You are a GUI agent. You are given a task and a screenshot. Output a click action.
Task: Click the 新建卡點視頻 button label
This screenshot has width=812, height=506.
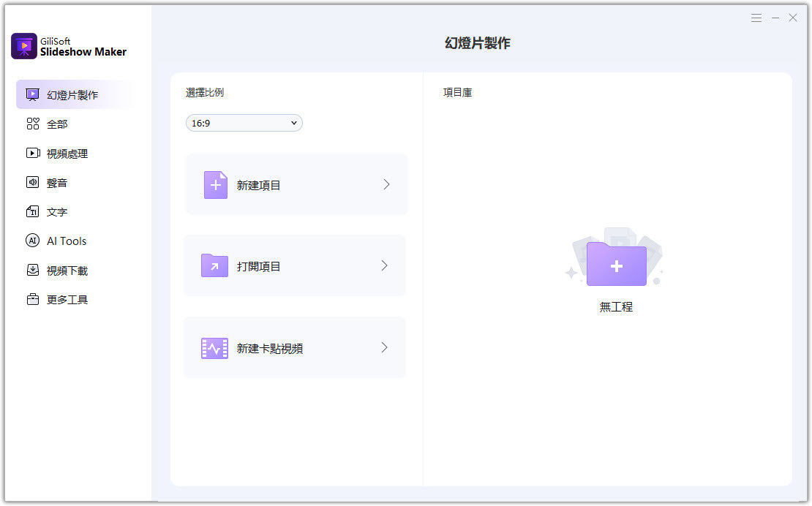[x=269, y=349]
